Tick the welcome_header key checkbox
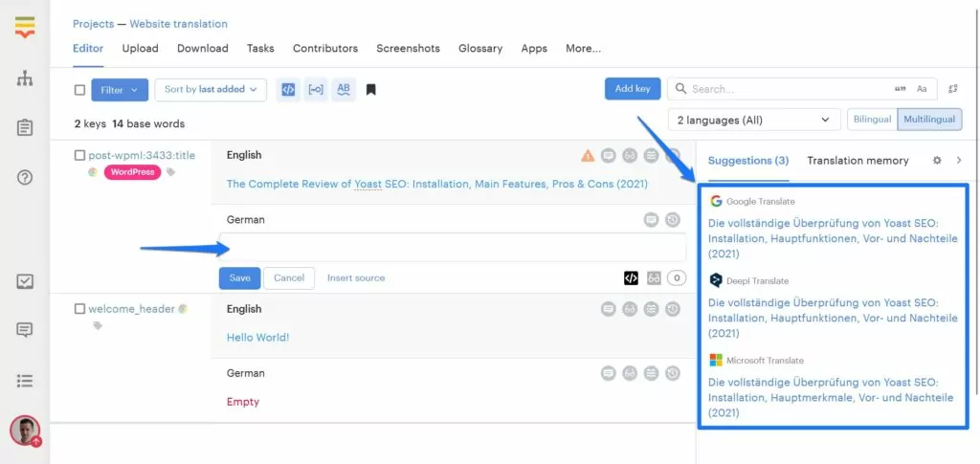The image size is (980, 464). 79,309
